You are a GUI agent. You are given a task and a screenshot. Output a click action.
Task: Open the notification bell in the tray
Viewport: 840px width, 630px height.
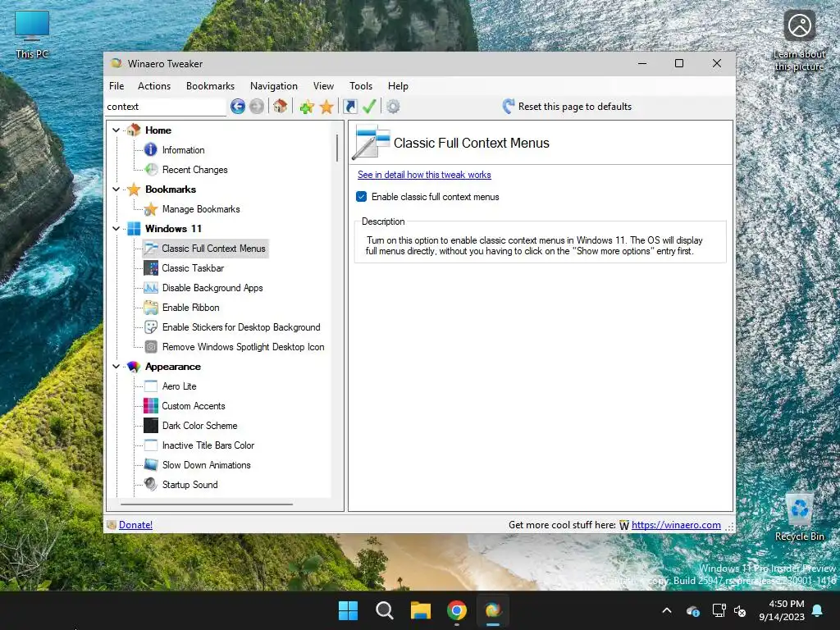coord(818,610)
